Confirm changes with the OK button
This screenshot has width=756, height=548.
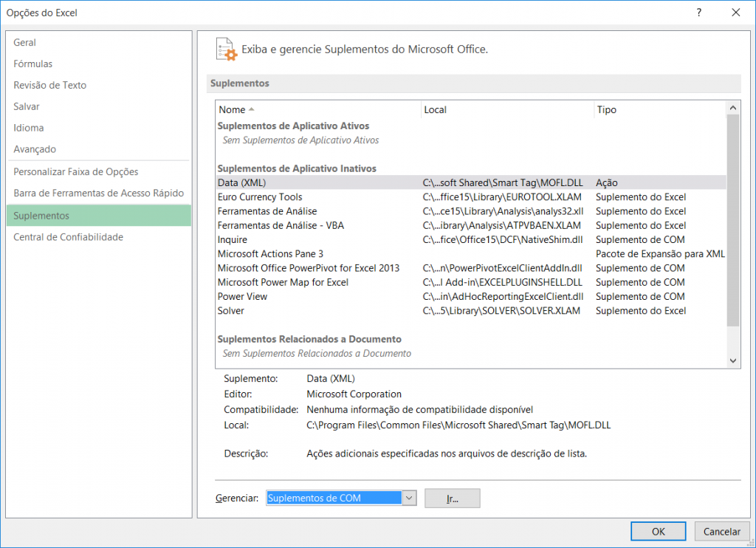coord(658,531)
